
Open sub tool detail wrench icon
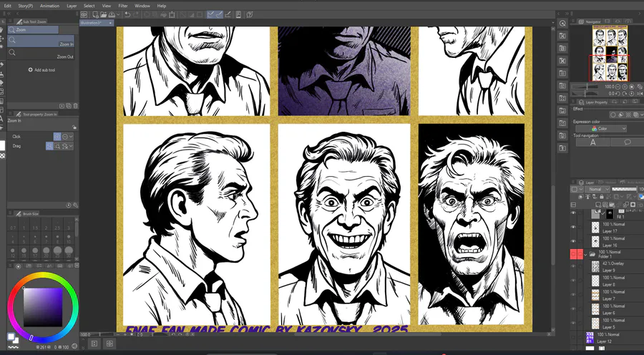(x=75, y=205)
